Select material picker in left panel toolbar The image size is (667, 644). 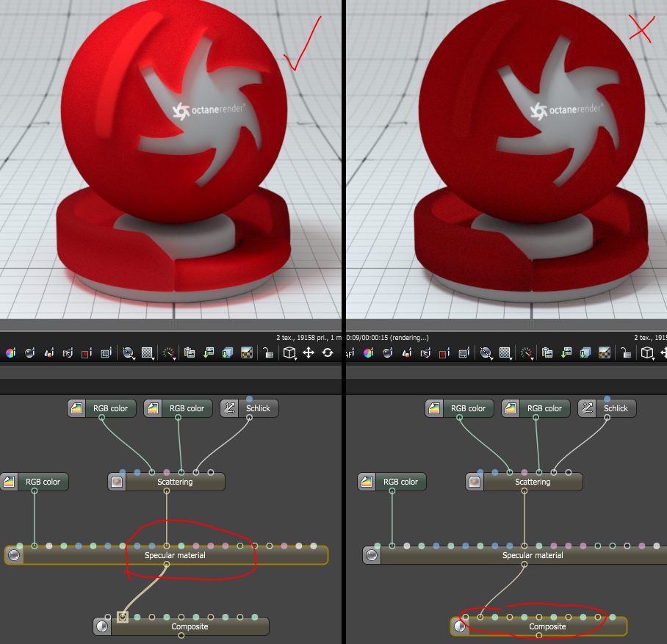pos(30,352)
